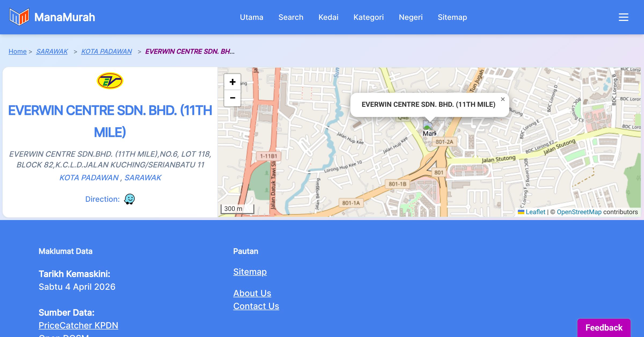Close the map popup

click(x=503, y=99)
